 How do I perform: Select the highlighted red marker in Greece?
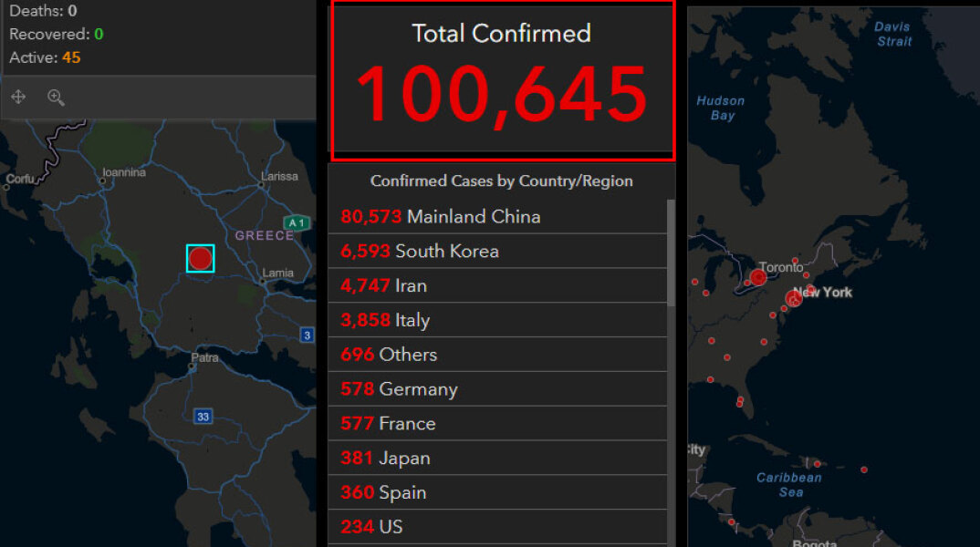[x=200, y=258]
